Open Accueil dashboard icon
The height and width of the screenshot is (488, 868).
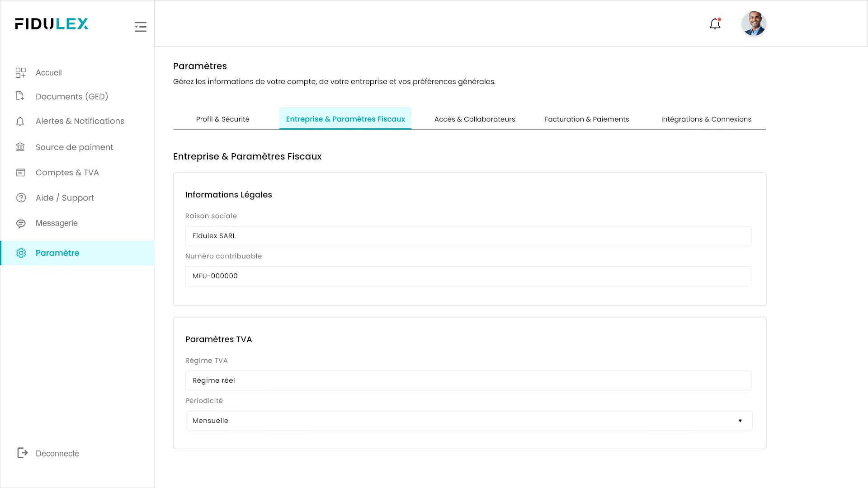[21, 73]
